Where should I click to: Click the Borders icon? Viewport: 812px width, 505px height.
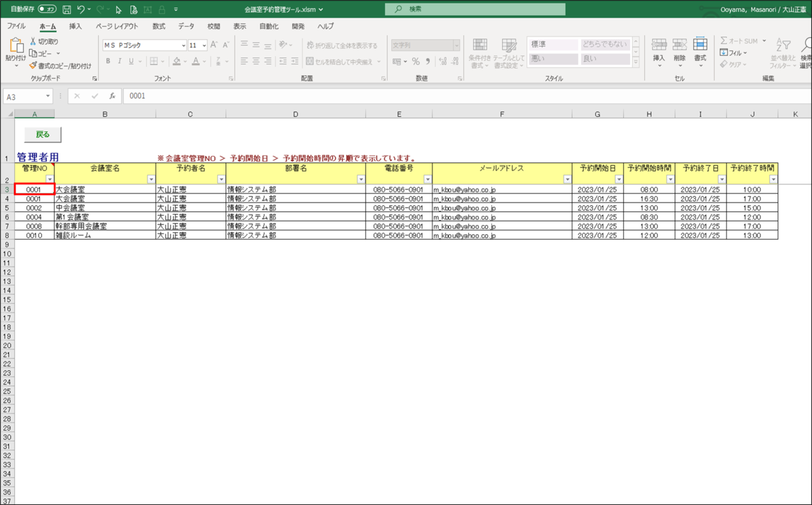pyautogui.click(x=153, y=61)
